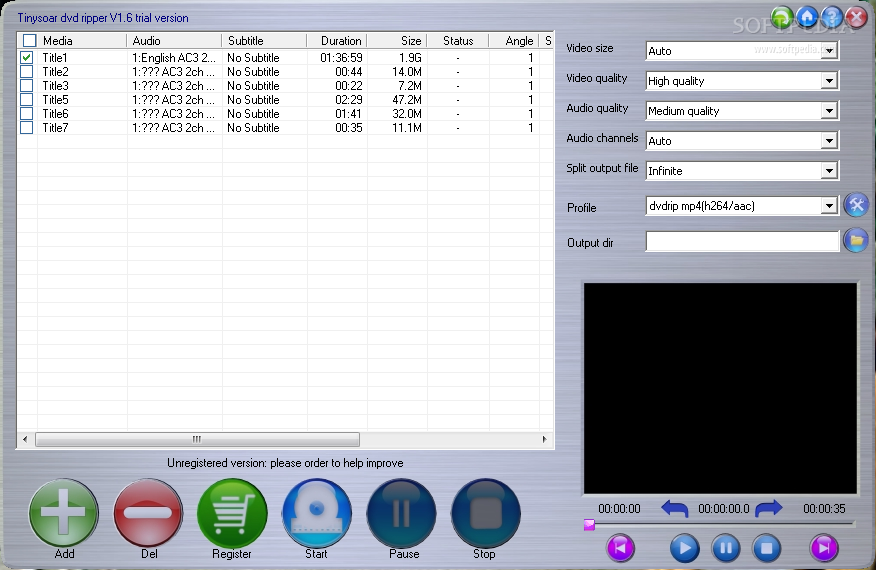The image size is (876, 570).
Task: Click the list's right scroll arrow
Action: click(x=545, y=439)
